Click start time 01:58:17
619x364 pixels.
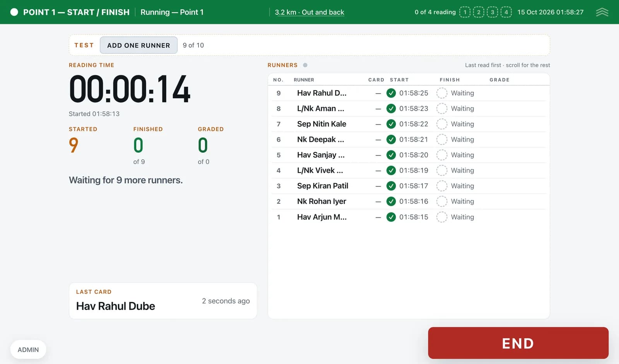[x=414, y=186]
